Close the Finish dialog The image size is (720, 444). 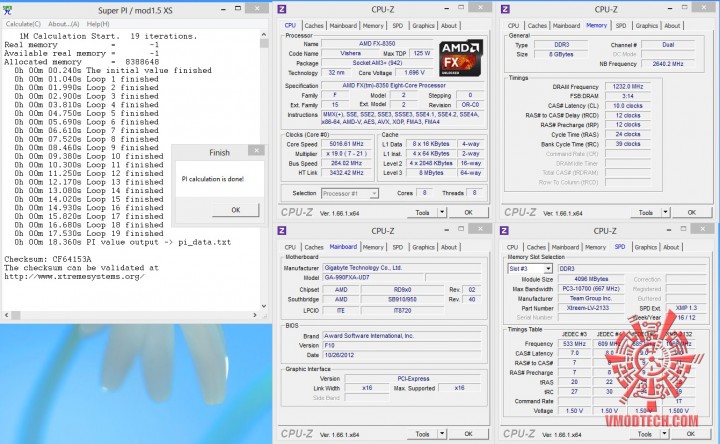[x=256, y=151]
